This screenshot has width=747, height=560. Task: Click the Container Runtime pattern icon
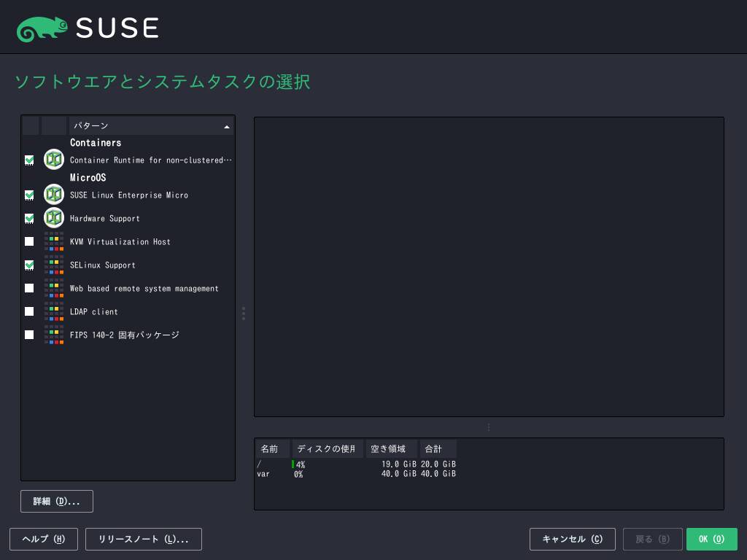click(x=53, y=159)
